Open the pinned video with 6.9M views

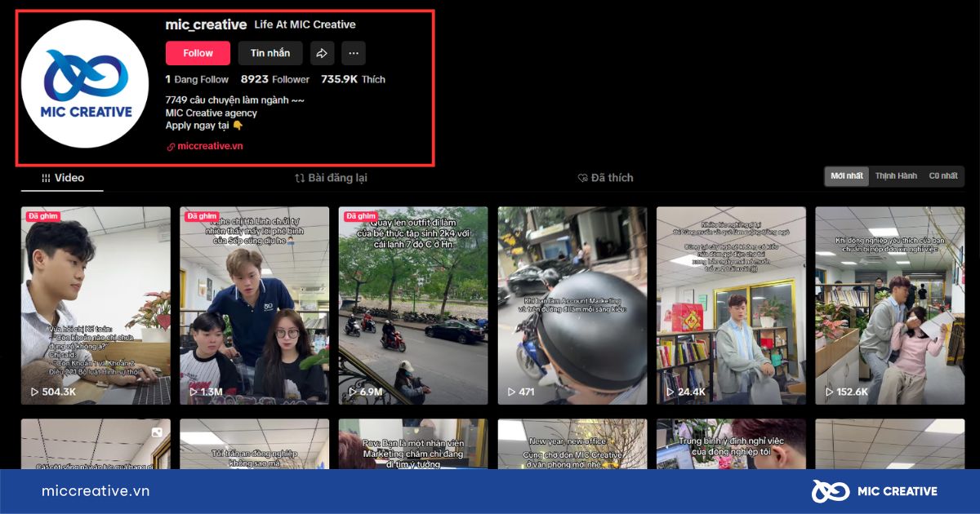point(413,305)
